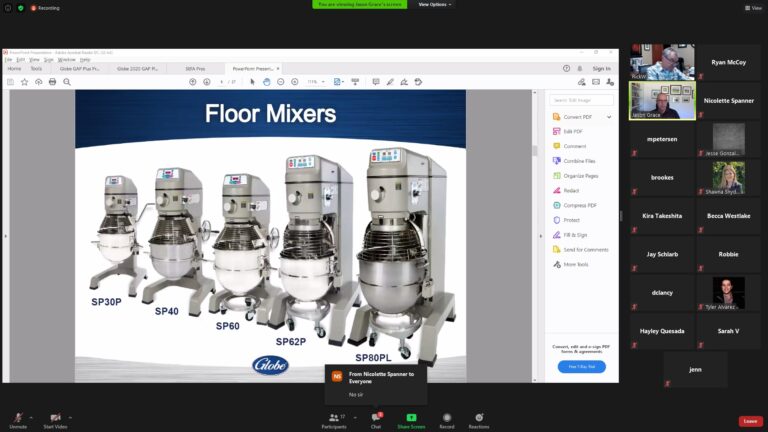Open participants options arrow
Viewport: 768px width, 432px height.
[x=355, y=418]
